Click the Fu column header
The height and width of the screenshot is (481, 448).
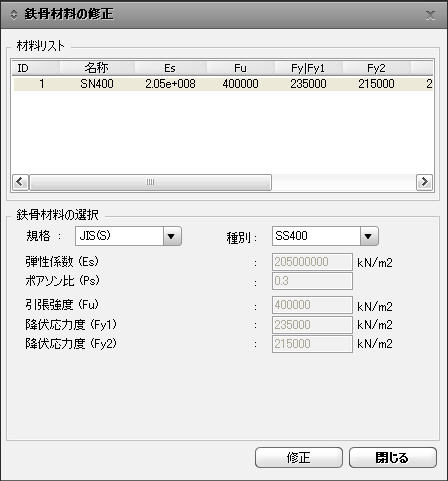click(x=240, y=68)
